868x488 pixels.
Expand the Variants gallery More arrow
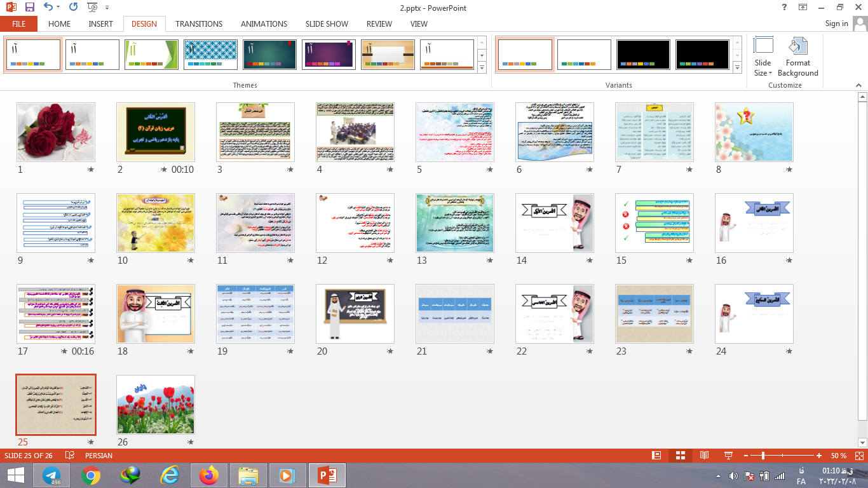[737, 67]
